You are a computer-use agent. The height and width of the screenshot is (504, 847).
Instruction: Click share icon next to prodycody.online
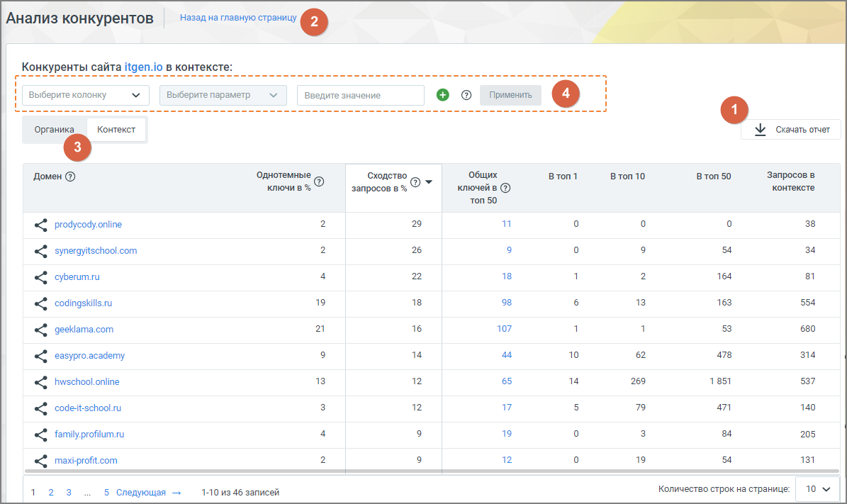[41, 225]
